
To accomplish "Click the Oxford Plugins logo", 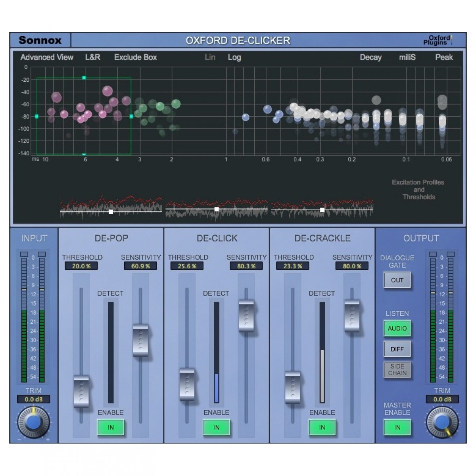I will (x=438, y=40).
